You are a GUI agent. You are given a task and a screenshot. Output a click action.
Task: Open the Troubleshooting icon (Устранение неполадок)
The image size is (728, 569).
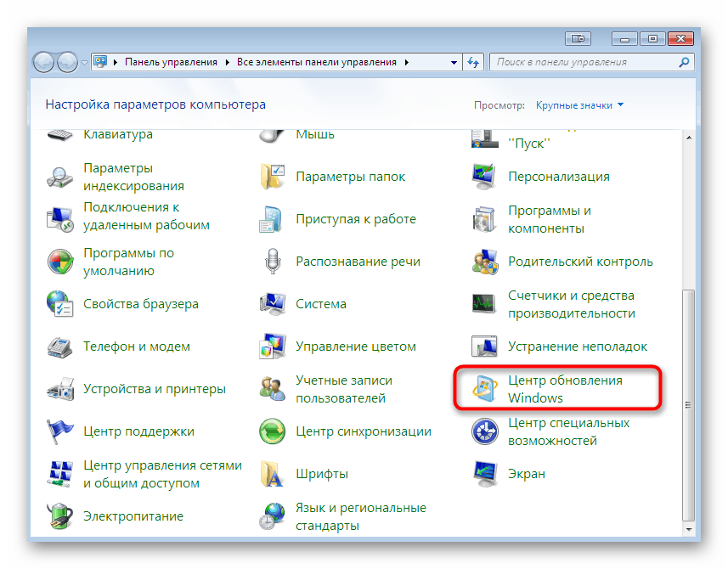[x=485, y=346]
